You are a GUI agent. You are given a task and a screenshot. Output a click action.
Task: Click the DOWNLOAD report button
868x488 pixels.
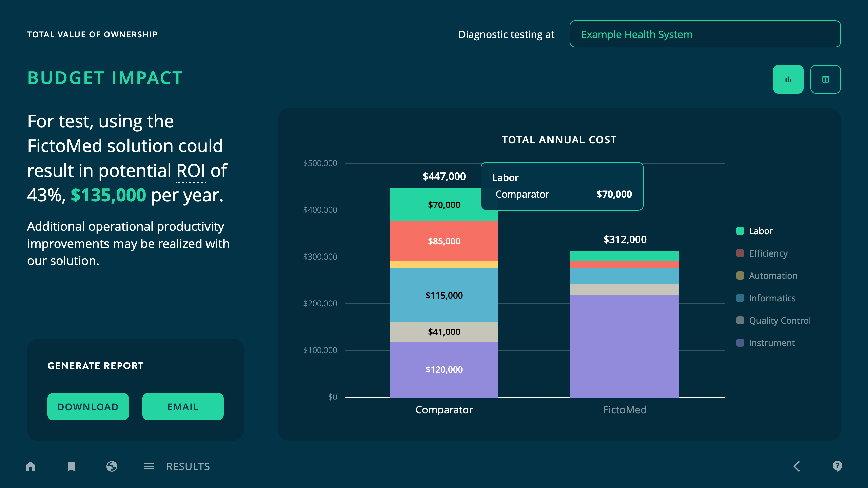88,406
